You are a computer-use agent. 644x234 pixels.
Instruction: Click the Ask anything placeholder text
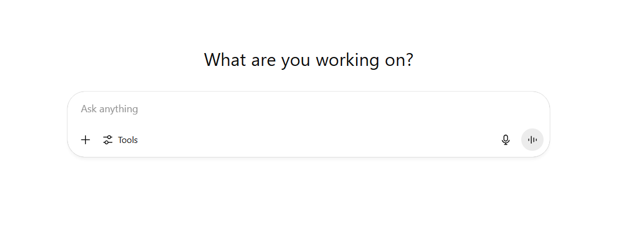pyautogui.click(x=109, y=109)
